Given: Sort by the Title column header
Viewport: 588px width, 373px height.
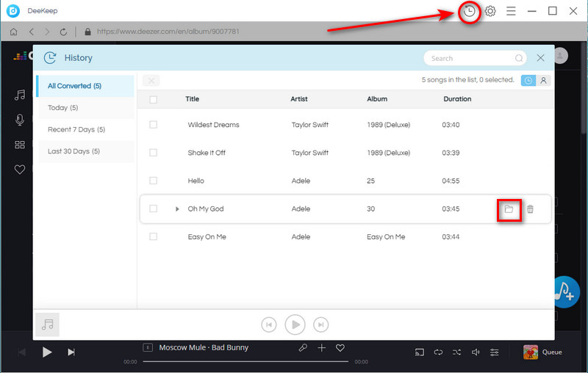Looking at the screenshot, I should click(x=192, y=99).
